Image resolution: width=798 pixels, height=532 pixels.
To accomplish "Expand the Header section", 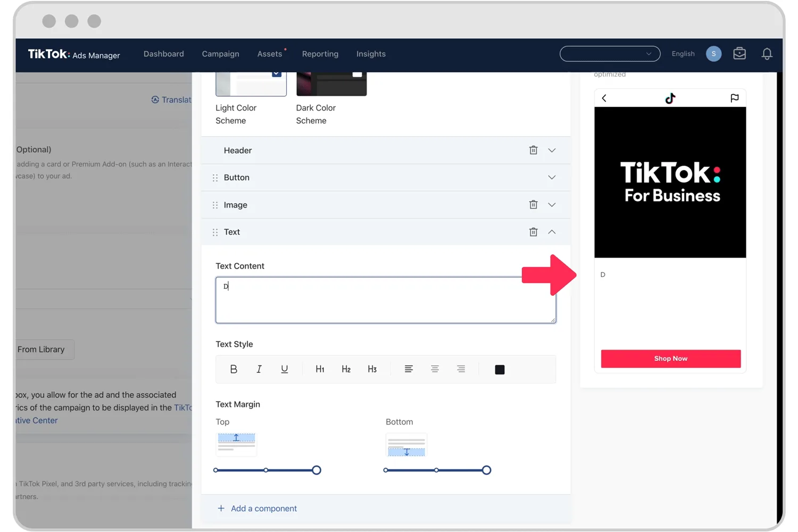I will point(552,151).
